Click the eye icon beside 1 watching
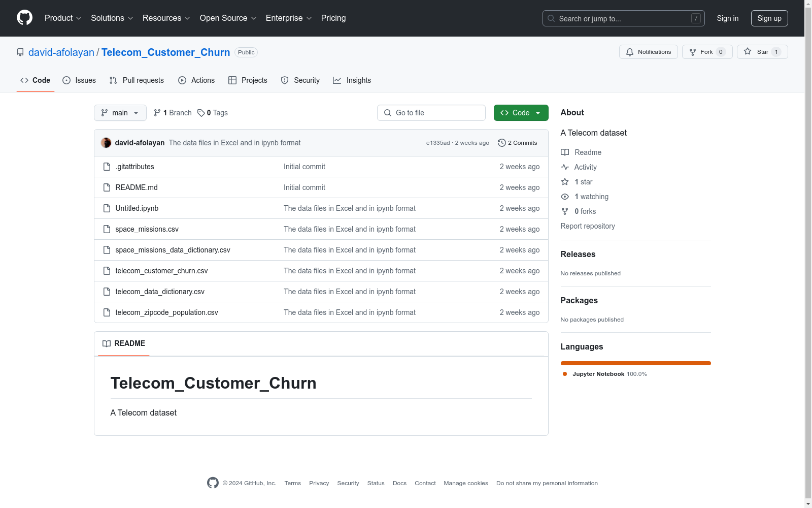Screen dimensions: 812x508 (565, 197)
